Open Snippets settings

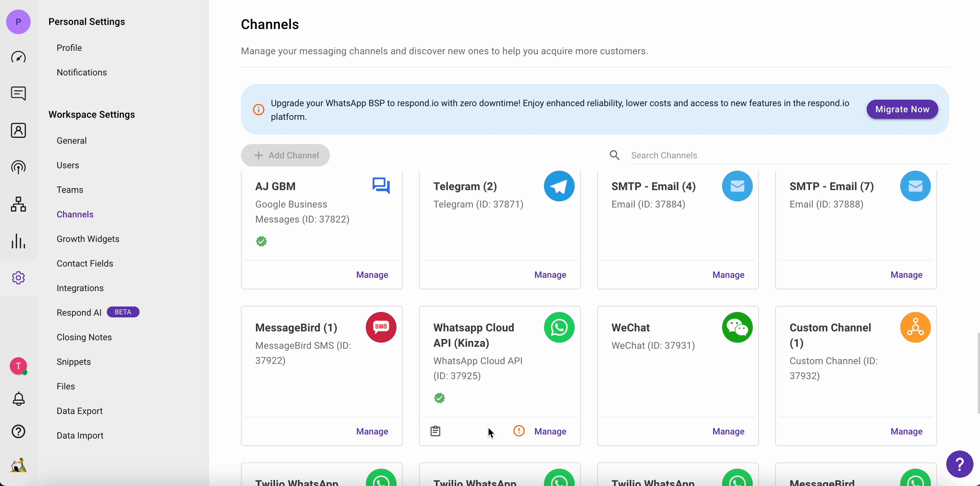pos(74,362)
